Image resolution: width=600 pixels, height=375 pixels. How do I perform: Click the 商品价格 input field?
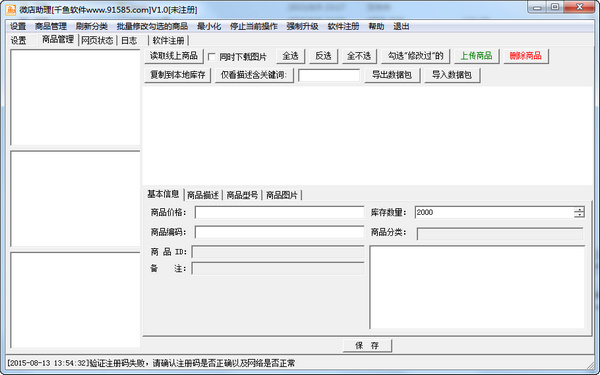click(279, 212)
